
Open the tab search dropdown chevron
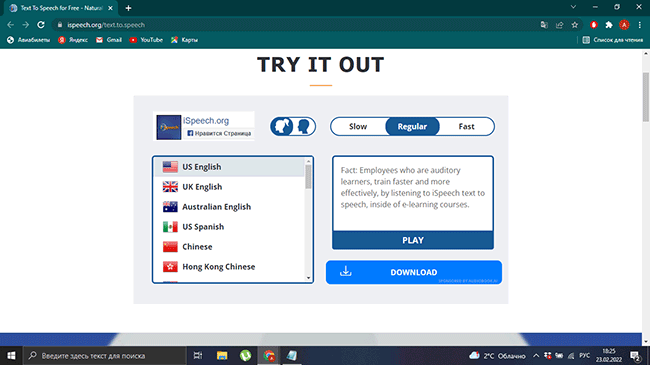click(x=573, y=7)
